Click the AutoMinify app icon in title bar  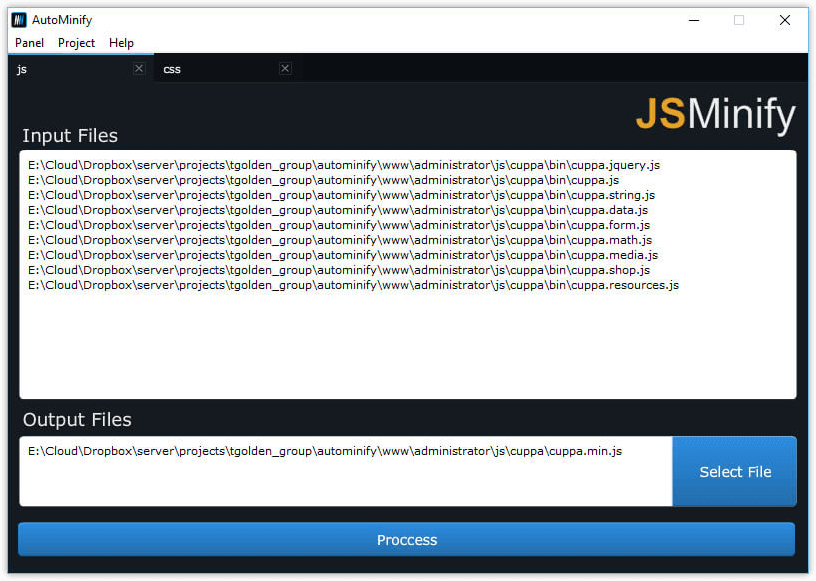(x=19, y=20)
